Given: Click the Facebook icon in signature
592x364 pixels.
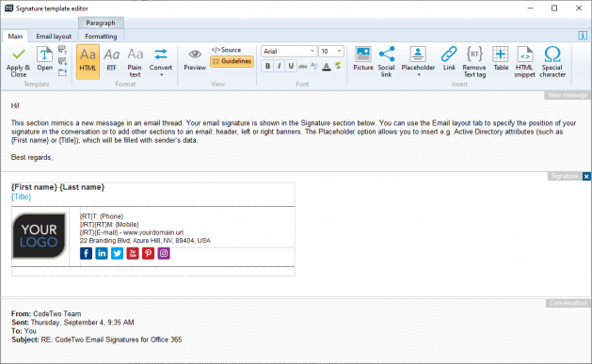Looking at the screenshot, I should pyautogui.click(x=86, y=253).
